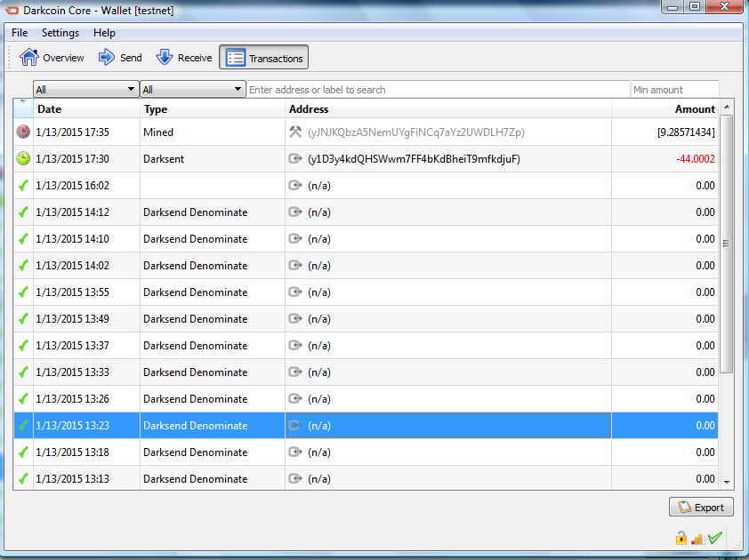Click the confirmed checkmark for 1/13/2015 14:02
749x560 pixels.
(23, 266)
